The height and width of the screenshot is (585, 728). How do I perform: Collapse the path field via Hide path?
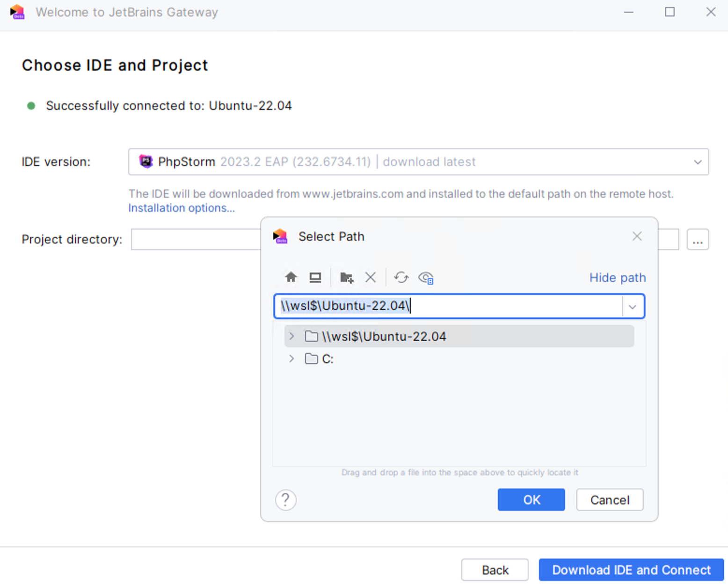(x=617, y=277)
